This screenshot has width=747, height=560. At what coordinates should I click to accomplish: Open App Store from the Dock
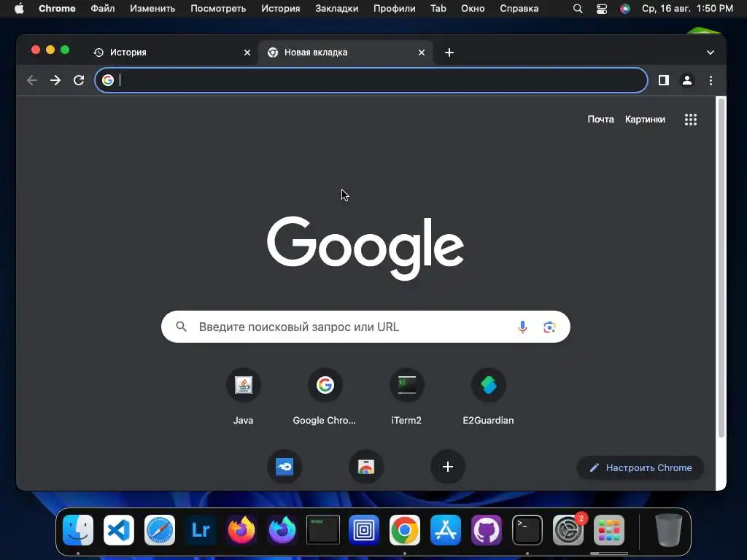click(x=446, y=529)
